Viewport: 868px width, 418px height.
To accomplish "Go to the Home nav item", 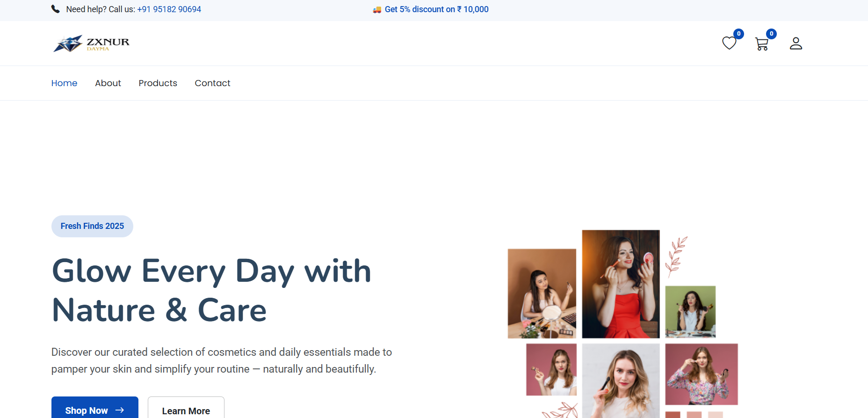I will point(64,83).
